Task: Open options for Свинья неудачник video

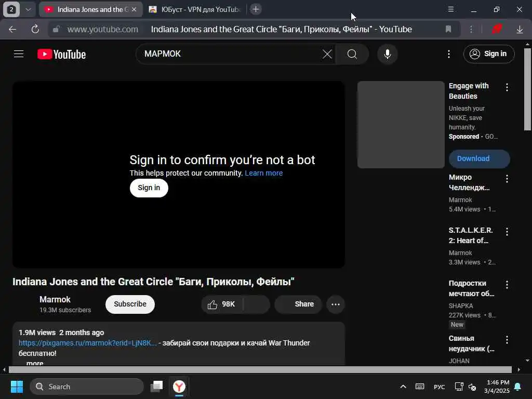Action: click(507, 340)
